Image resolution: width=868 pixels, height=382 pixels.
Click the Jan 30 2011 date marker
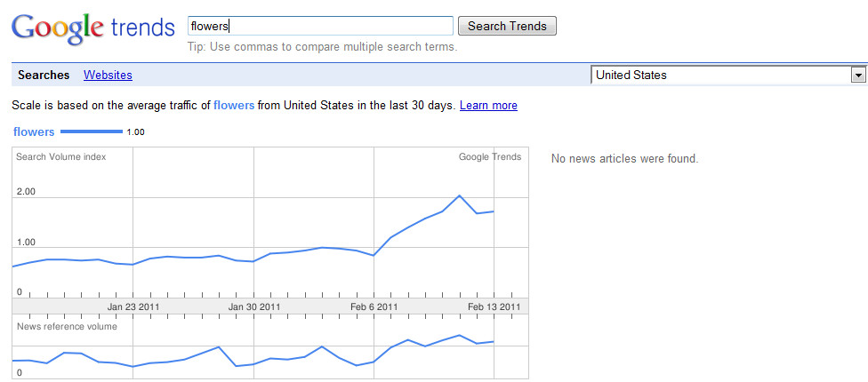(x=254, y=306)
